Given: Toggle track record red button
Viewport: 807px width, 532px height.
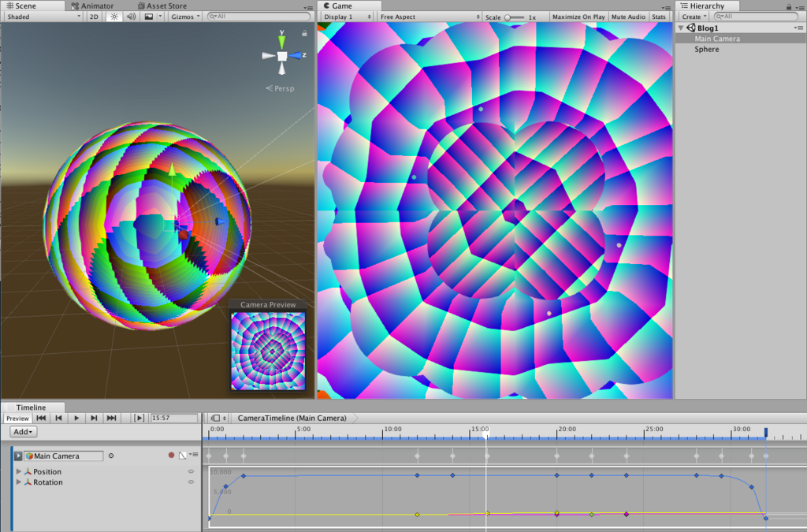Looking at the screenshot, I should click(x=171, y=456).
